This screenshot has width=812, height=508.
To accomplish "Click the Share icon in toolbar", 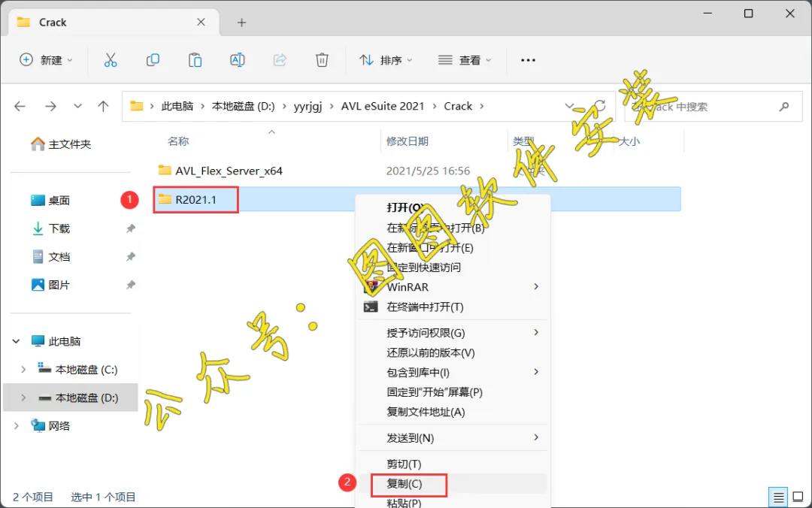I will tap(280, 60).
